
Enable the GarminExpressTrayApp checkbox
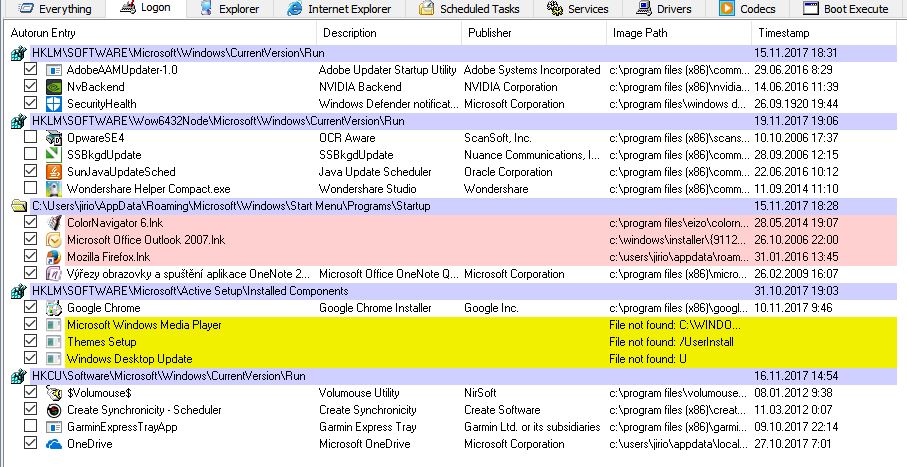pos(30,426)
